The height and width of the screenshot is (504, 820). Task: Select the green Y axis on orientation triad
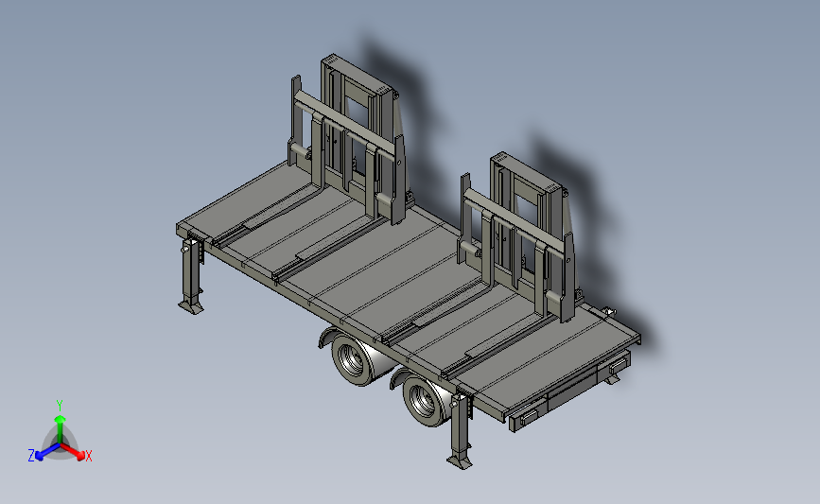pos(61,428)
